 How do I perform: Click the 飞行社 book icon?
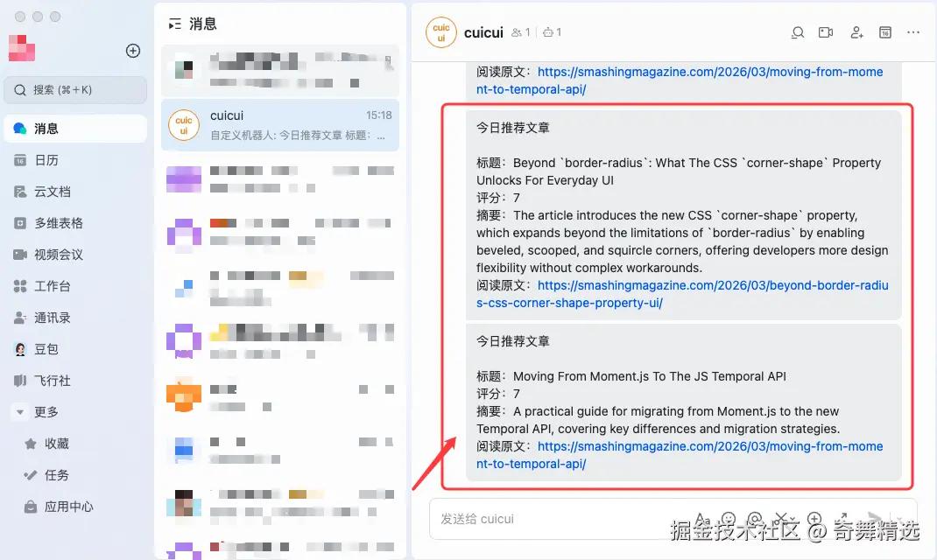20,381
